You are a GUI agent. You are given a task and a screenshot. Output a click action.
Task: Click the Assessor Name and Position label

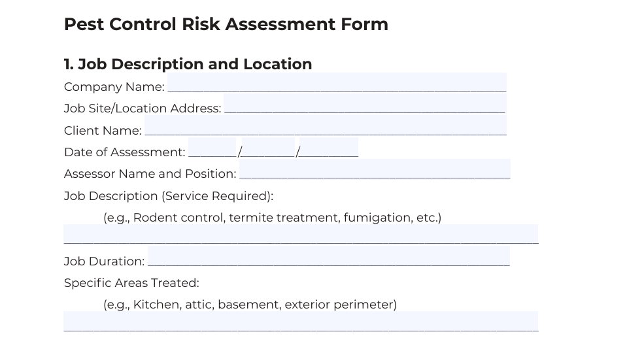(x=150, y=174)
